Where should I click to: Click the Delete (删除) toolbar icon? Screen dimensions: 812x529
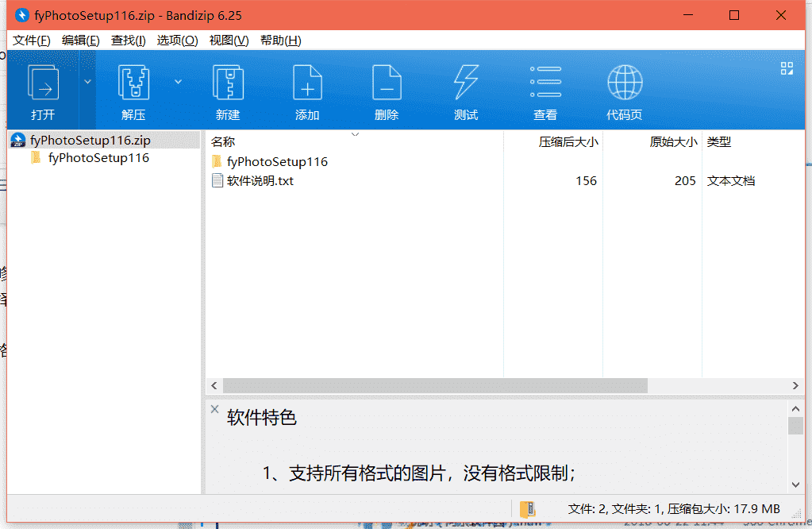tap(387, 83)
